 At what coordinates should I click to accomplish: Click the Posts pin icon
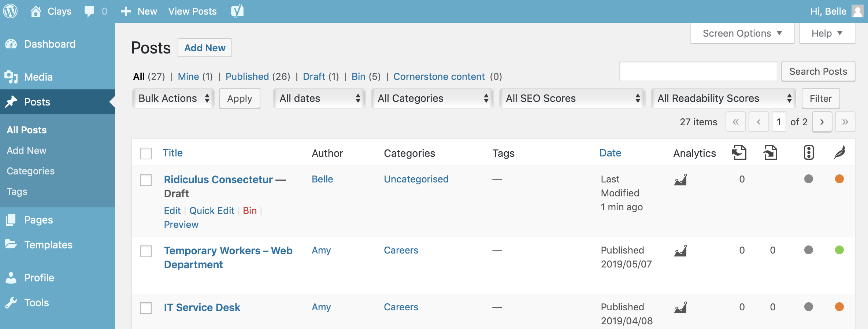pyautogui.click(x=11, y=102)
